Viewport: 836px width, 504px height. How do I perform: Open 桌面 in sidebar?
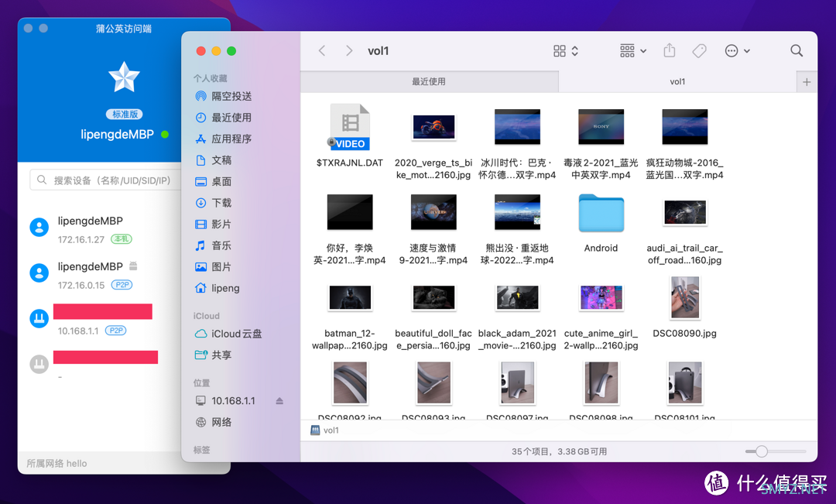[214, 181]
